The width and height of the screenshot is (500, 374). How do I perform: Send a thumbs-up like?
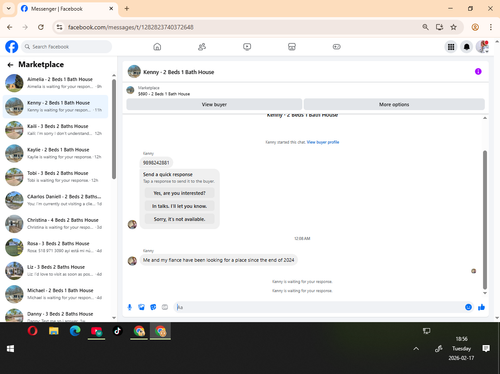481,307
